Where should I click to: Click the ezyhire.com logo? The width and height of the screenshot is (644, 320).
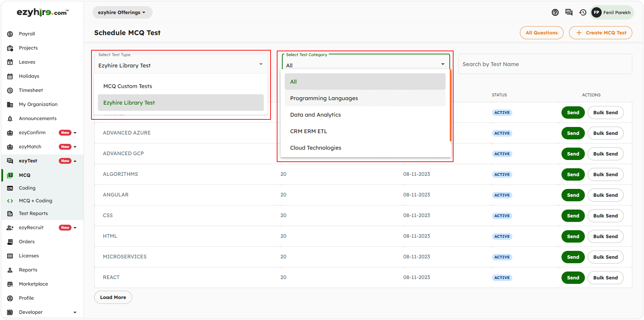point(43,13)
